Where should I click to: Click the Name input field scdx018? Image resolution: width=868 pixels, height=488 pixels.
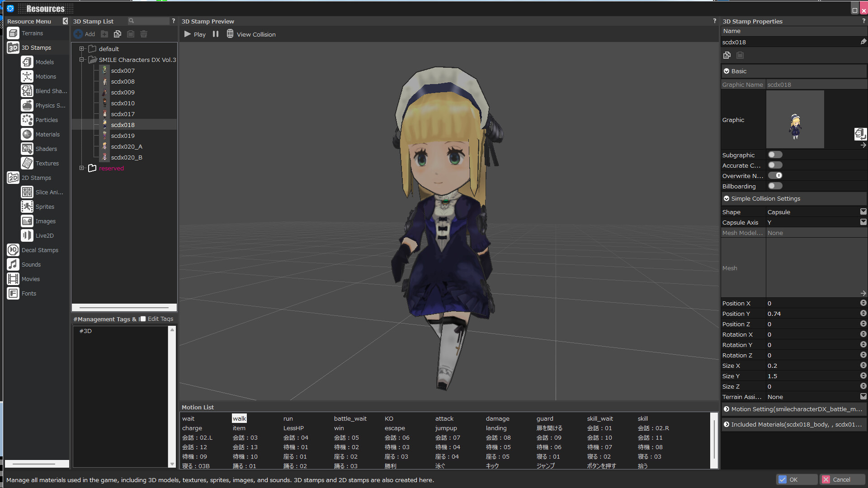pyautogui.click(x=790, y=42)
